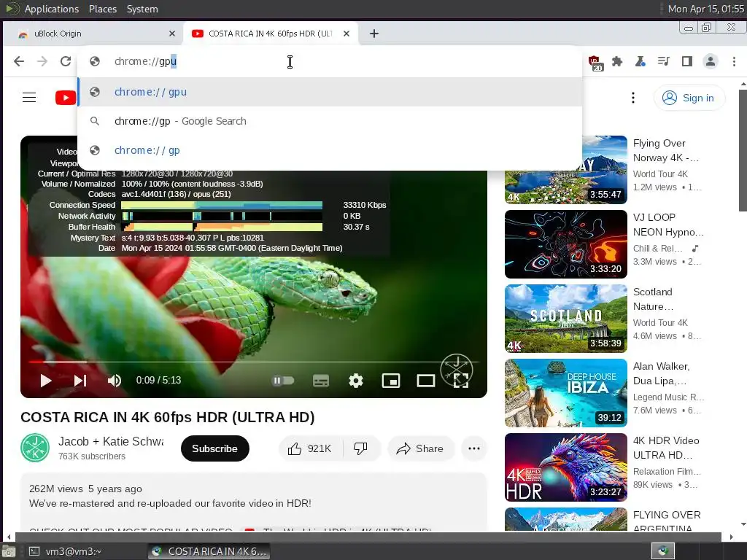Screen dimensions: 747x560
Task: Toggle the autoplay switch
Action: 282,381
